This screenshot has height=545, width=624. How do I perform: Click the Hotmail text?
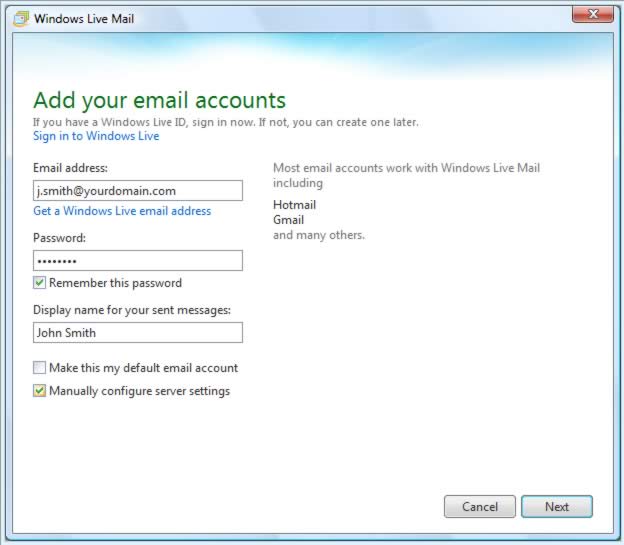point(294,205)
